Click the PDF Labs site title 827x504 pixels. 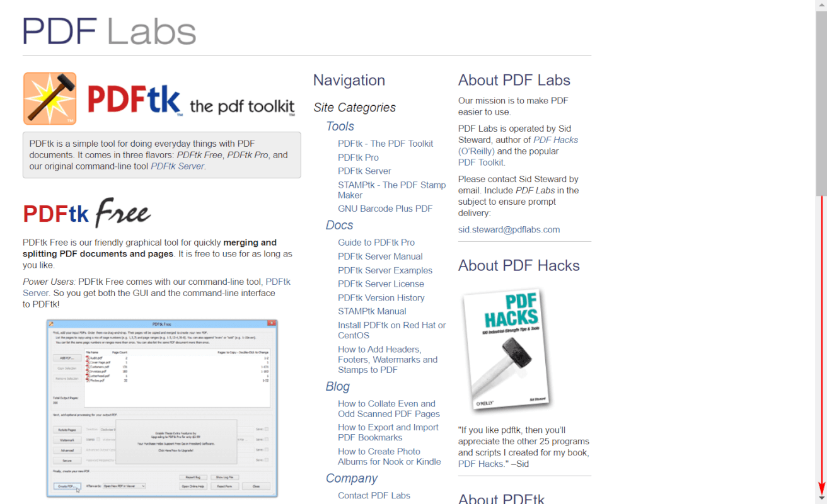[x=109, y=31]
